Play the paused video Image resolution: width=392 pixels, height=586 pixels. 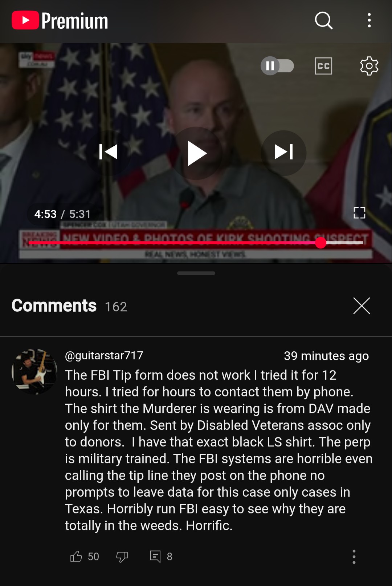pos(196,153)
